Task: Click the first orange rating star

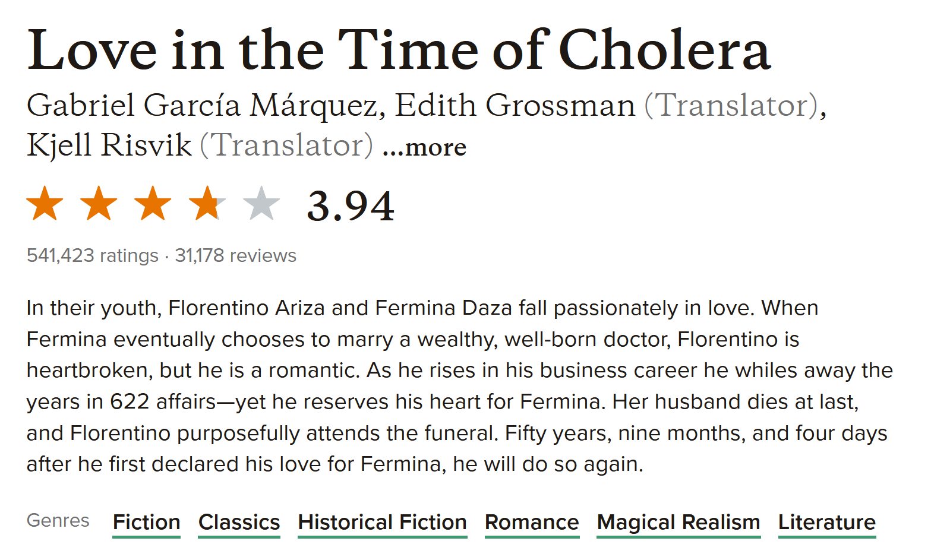Action: (45, 203)
